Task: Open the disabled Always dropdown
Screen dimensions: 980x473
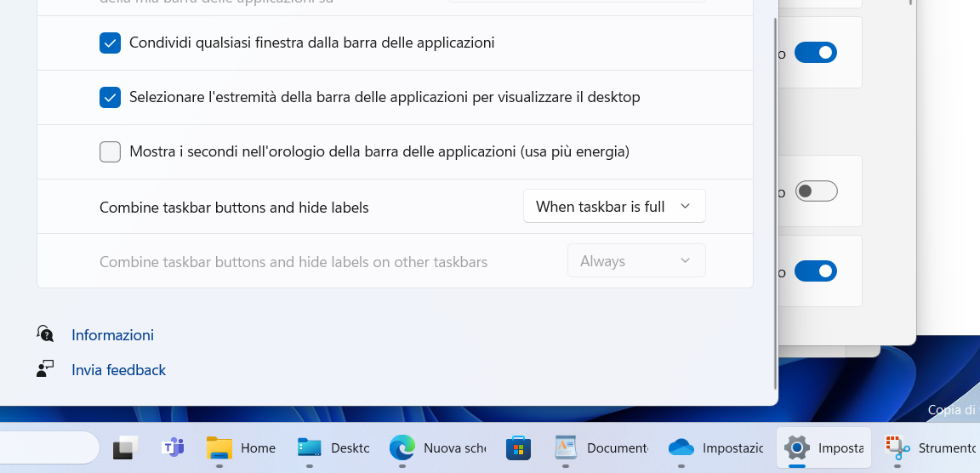Action: [636, 260]
